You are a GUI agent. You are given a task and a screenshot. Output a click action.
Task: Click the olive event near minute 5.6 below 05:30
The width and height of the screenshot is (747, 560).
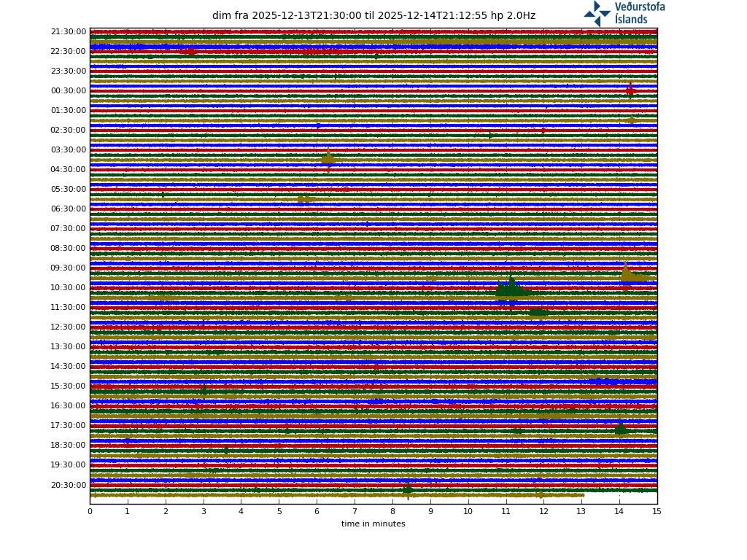(303, 198)
